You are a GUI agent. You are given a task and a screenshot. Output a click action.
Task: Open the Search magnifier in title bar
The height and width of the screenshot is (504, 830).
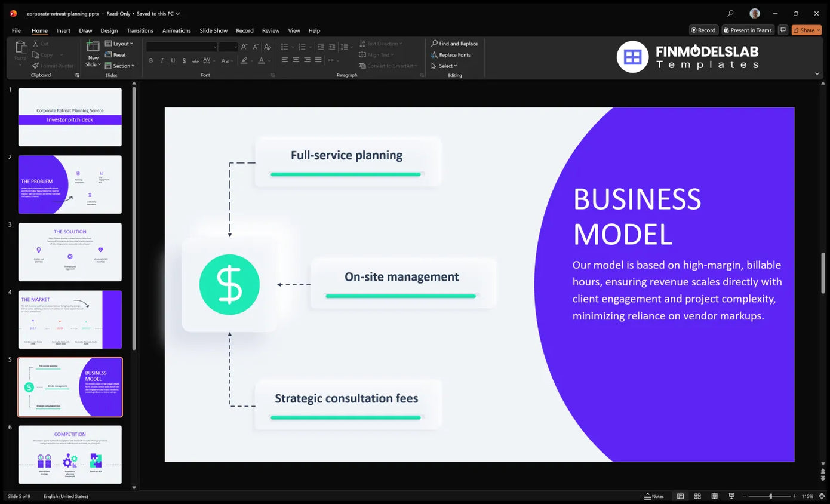coord(730,13)
